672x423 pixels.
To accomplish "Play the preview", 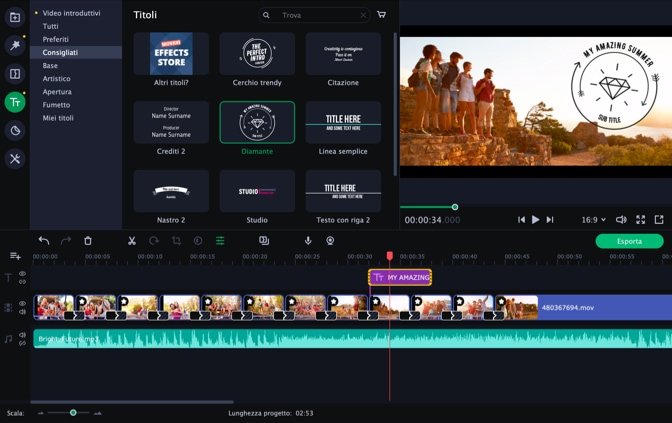I will pyautogui.click(x=535, y=220).
